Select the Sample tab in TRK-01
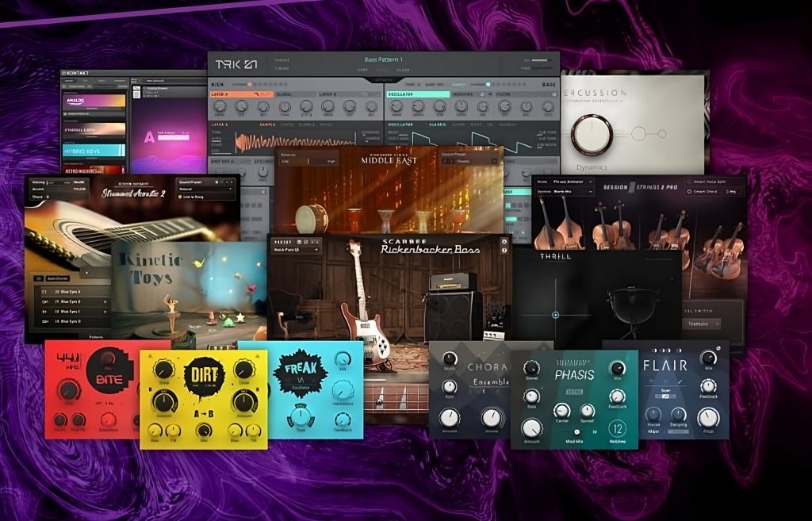Image resolution: width=812 pixels, height=521 pixels. point(267,125)
